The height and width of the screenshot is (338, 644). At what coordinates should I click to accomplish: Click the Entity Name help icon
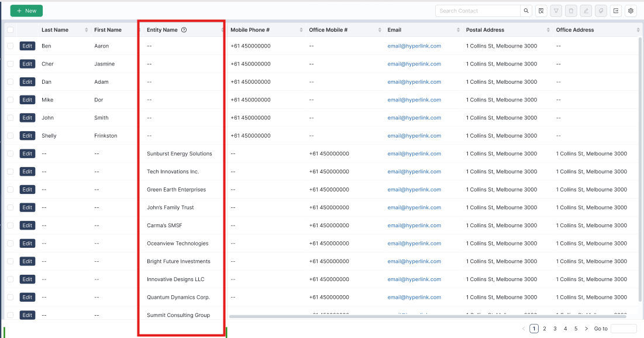click(184, 30)
